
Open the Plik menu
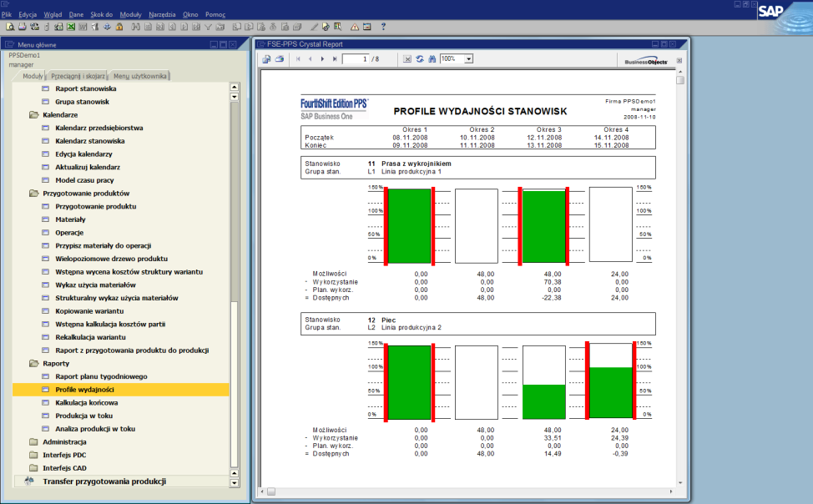[x=7, y=14]
